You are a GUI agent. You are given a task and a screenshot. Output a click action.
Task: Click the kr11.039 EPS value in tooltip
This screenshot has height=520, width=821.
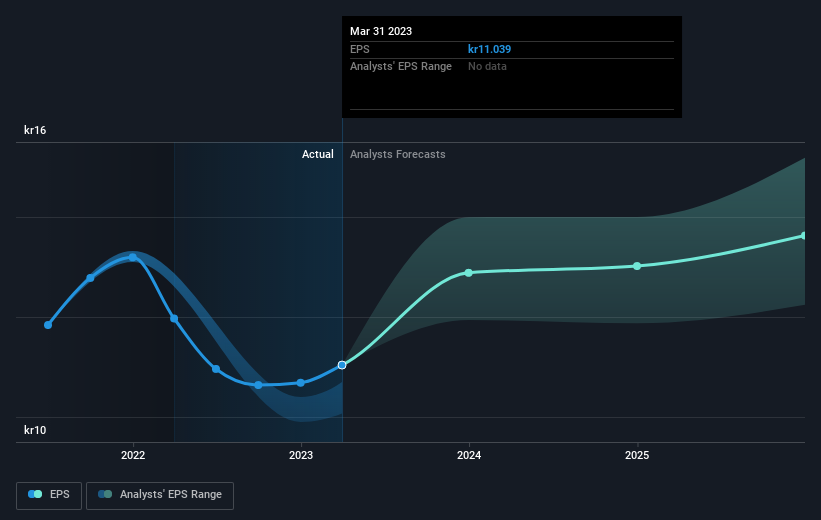click(x=489, y=49)
